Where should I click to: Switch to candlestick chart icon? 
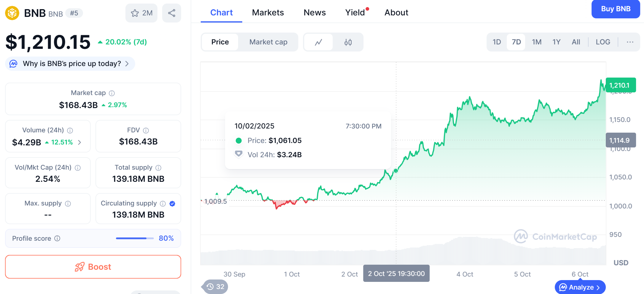click(x=348, y=42)
